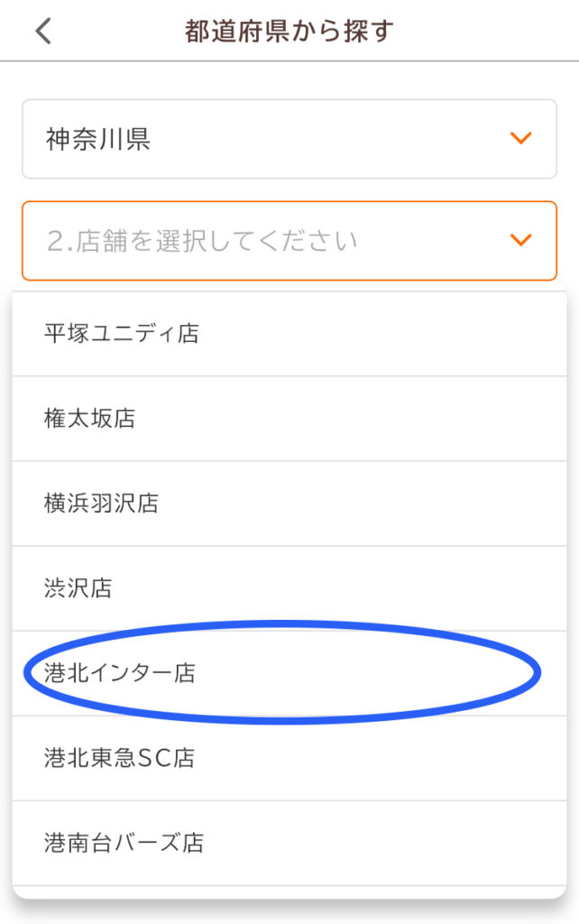Image resolution: width=579 pixels, height=924 pixels.
Task: Click the 神奈川県 text in prefecture box
Action: pos(98,139)
